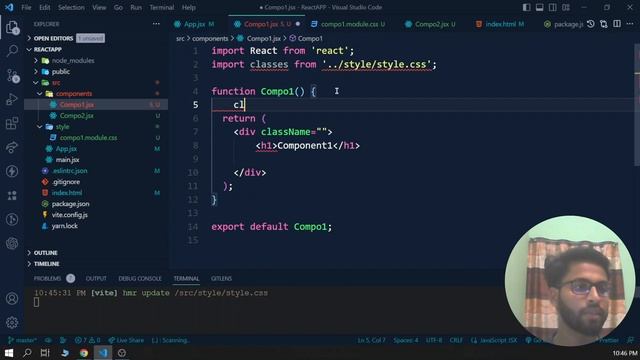Switch to the index.html editor tab
The image size is (640, 360).
[x=501, y=24]
